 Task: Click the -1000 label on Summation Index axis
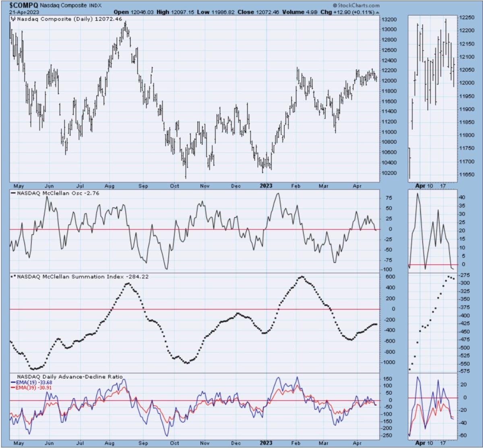[389, 362]
